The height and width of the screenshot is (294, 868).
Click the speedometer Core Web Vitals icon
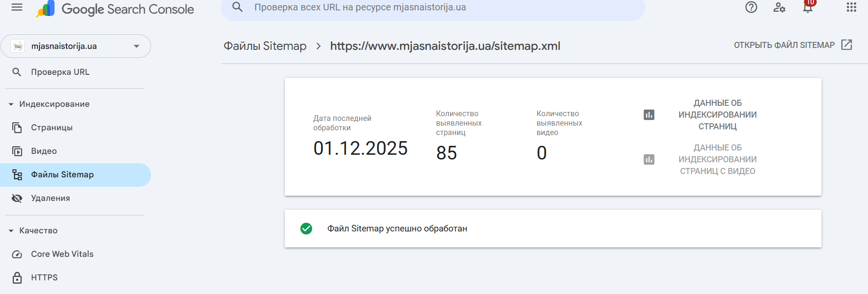pyautogui.click(x=17, y=254)
